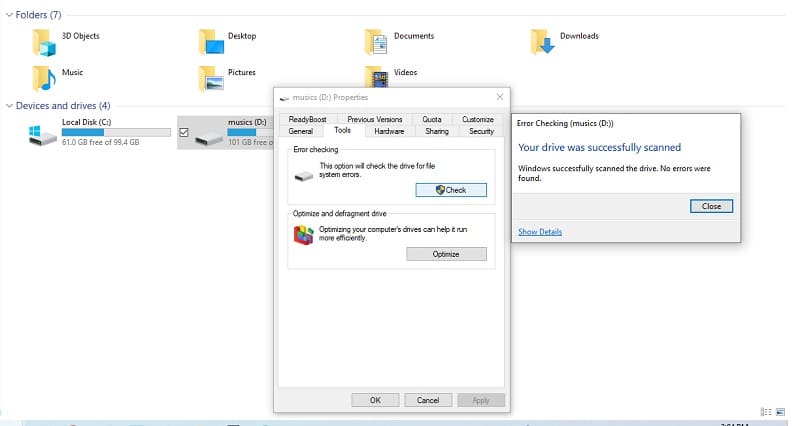Collapse the Folders (7) section
Image resolution: width=800 pixels, height=426 pixels.
9,15
